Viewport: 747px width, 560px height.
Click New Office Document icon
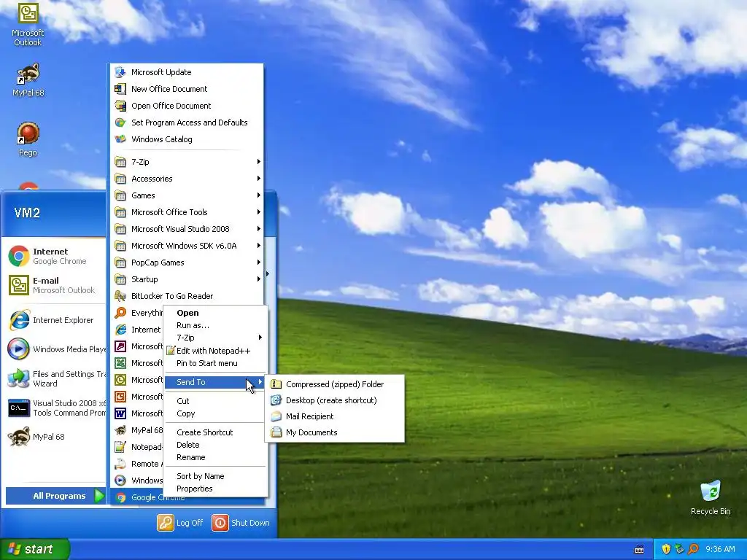click(120, 89)
